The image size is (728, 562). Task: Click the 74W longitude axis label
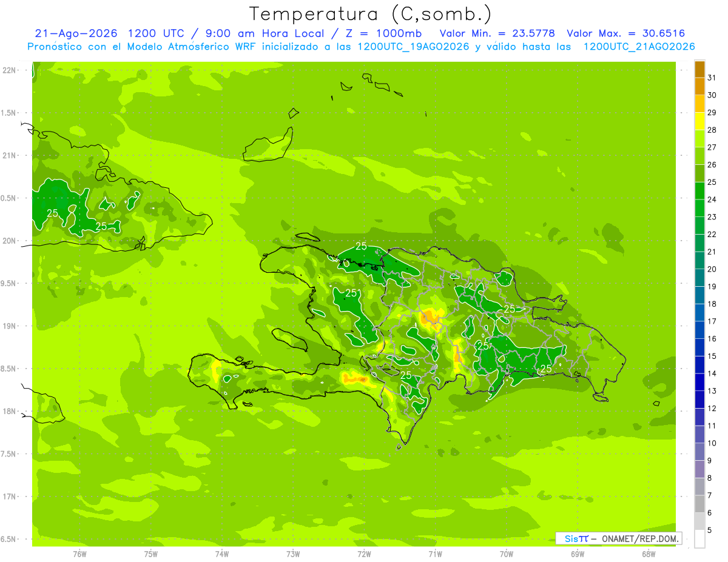click(x=222, y=554)
